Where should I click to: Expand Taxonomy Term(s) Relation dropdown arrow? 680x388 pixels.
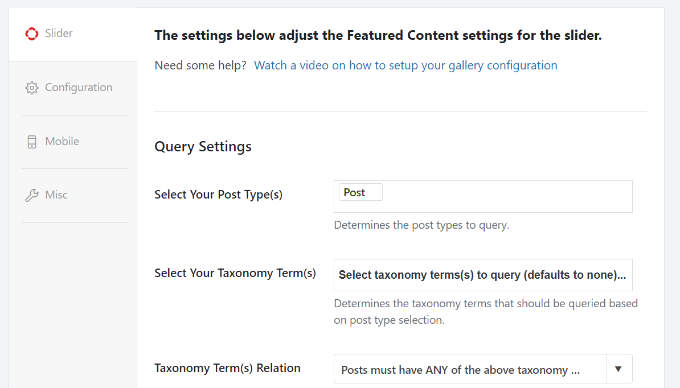click(x=618, y=369)
